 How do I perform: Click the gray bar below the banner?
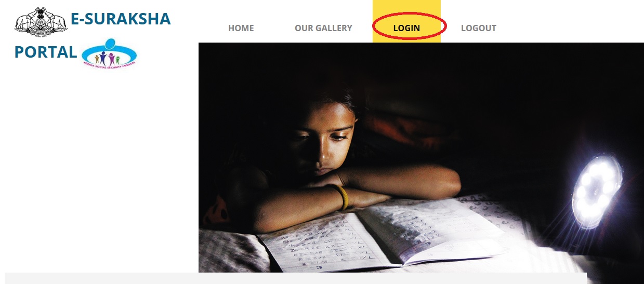[296, 278]
